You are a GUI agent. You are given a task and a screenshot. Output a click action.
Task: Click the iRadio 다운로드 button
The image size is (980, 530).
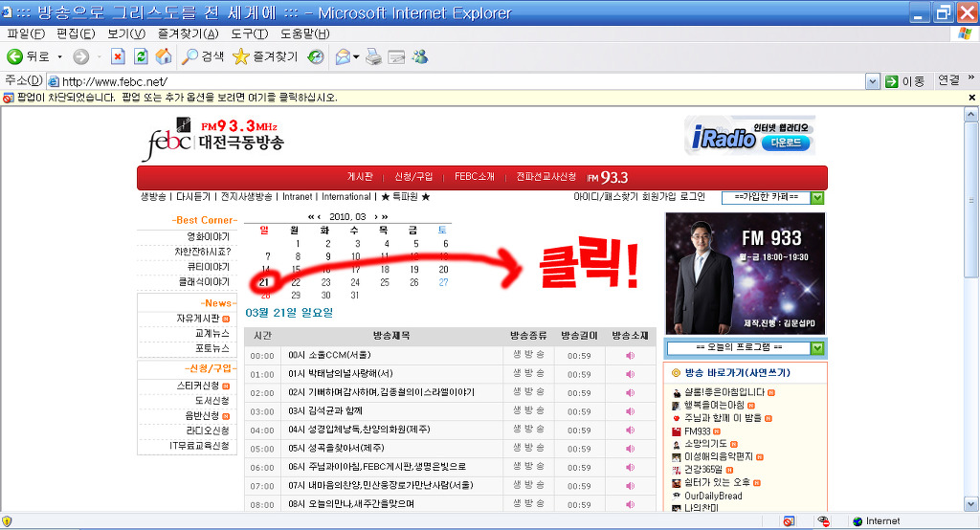pyautogui.click(x=789, y=144)
